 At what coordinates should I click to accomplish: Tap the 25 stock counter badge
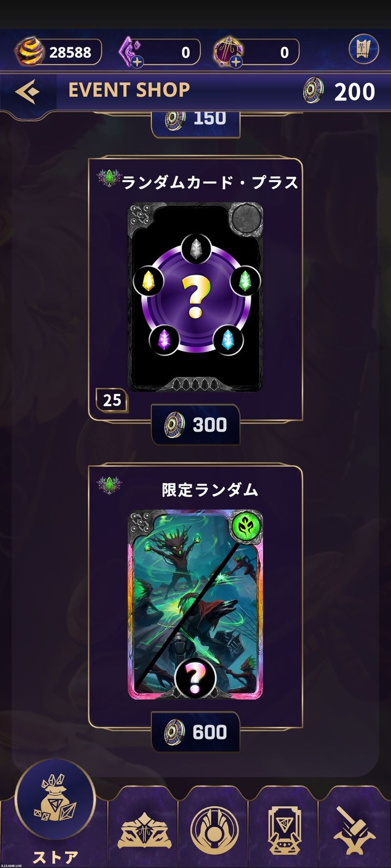(x=112, y=400)
